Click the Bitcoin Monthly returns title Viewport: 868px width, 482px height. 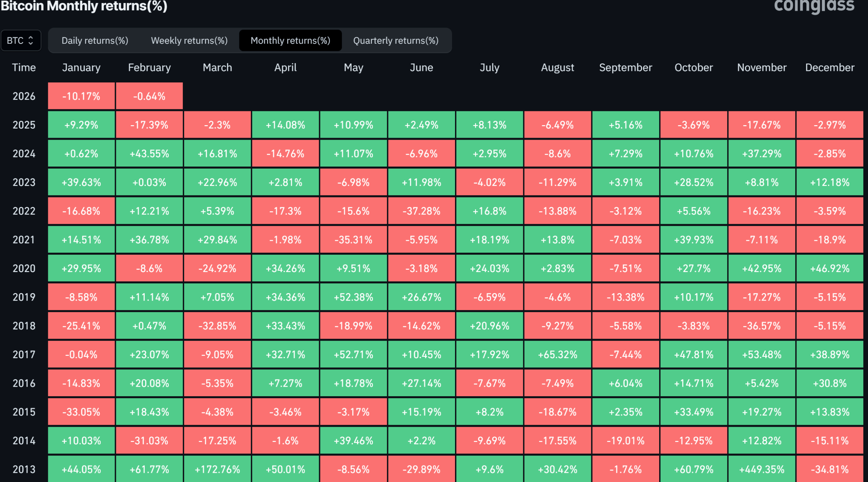click(84, 6)
